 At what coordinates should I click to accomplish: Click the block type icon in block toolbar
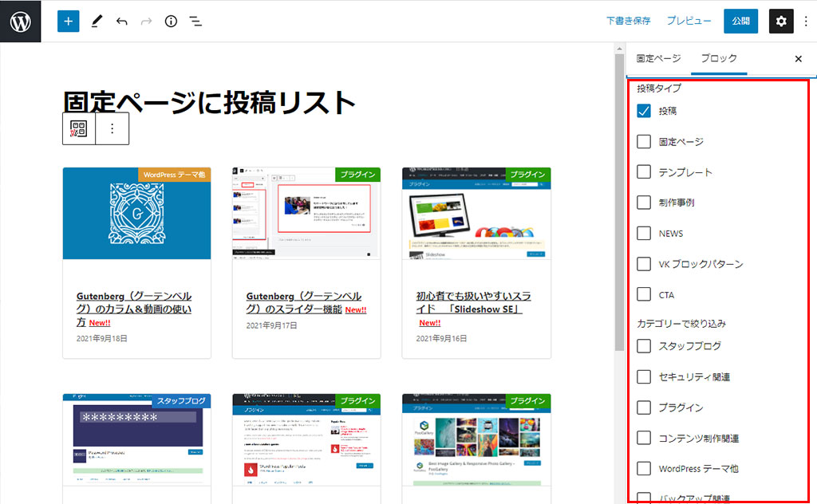click(x=79, y=128)
